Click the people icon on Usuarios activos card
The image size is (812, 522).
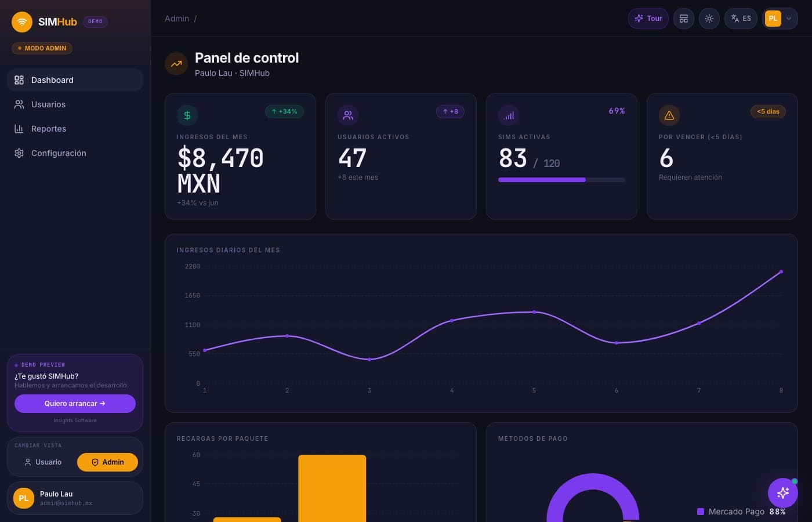[x=348, y=115]
